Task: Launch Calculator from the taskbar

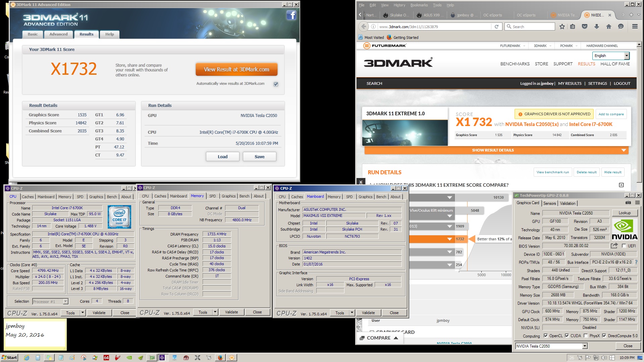Action: [x=38, y=358]
